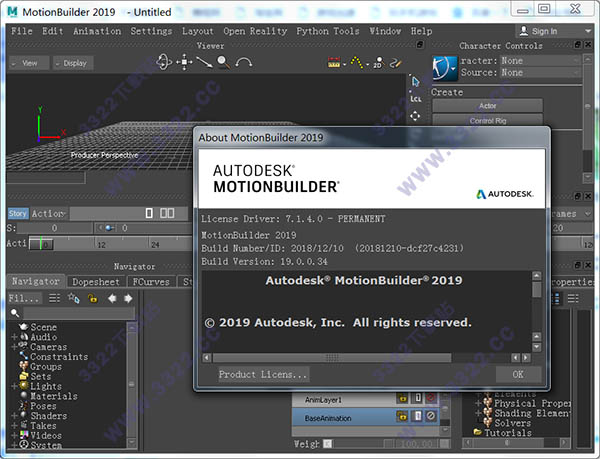Click the yellow dotted curve display icon
600x459 pixels.
pos(357,63)
